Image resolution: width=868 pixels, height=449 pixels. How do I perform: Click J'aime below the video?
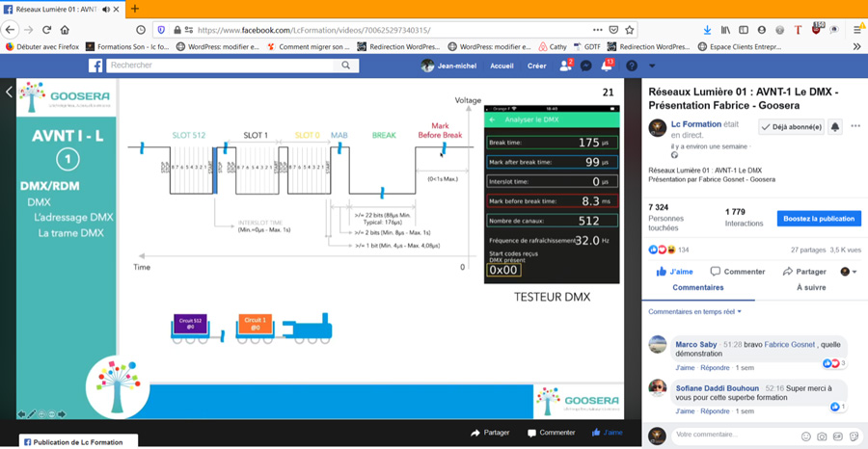[x=608, y=433]
